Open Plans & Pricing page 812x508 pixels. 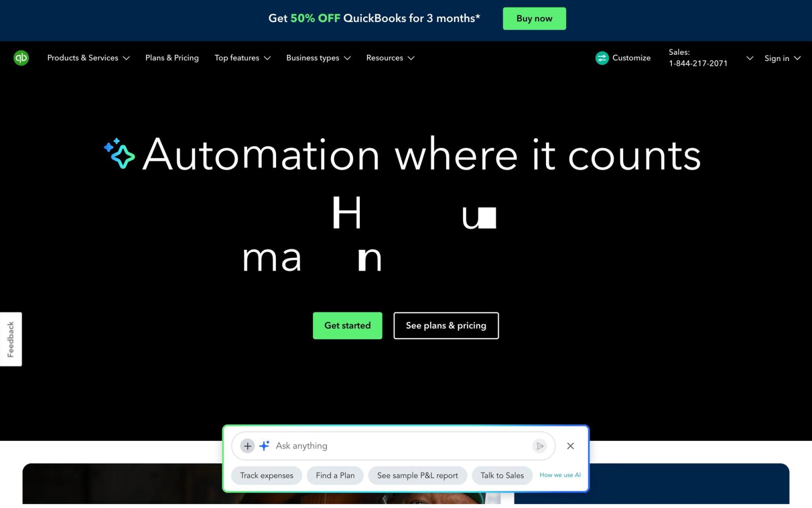pos(172,58)
